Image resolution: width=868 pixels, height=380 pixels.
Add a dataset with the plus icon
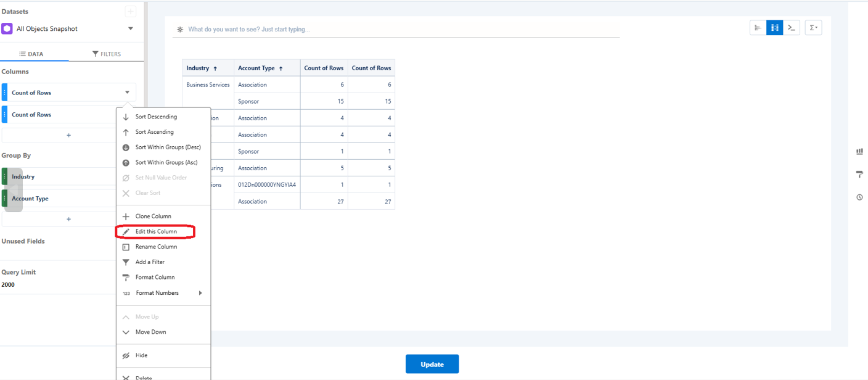point(131,11)
